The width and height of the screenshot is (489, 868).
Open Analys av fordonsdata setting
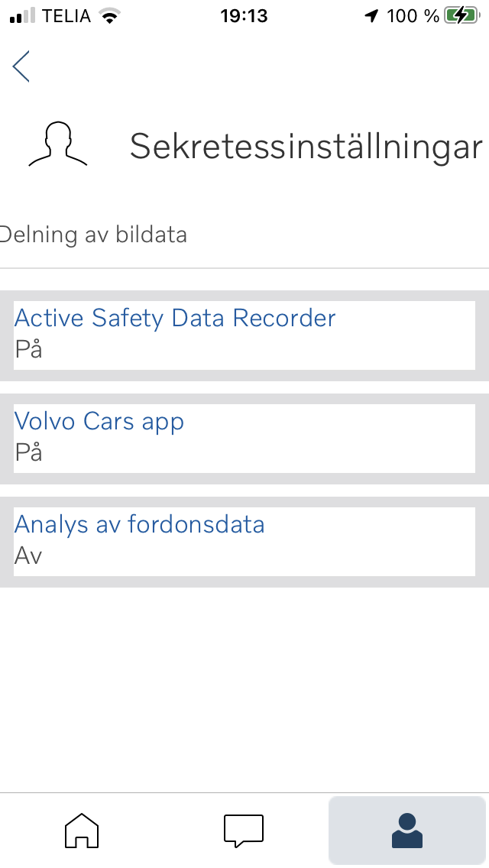(x=244, y=542)
